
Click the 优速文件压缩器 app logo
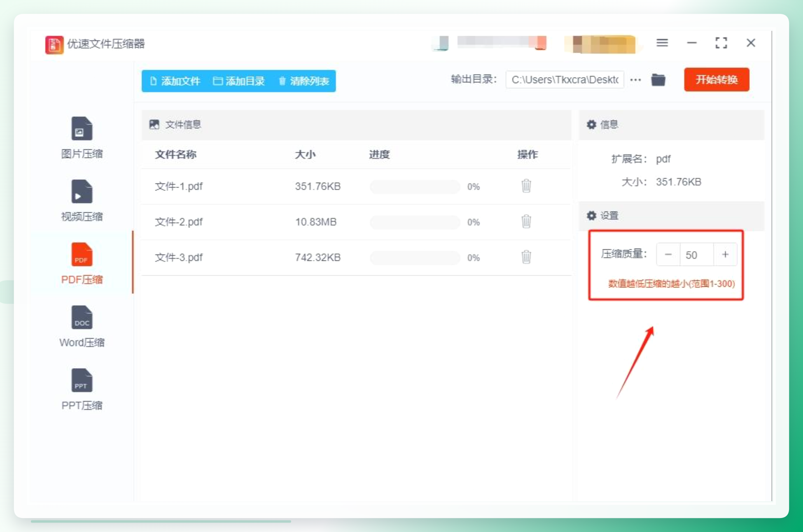[54, 44]
